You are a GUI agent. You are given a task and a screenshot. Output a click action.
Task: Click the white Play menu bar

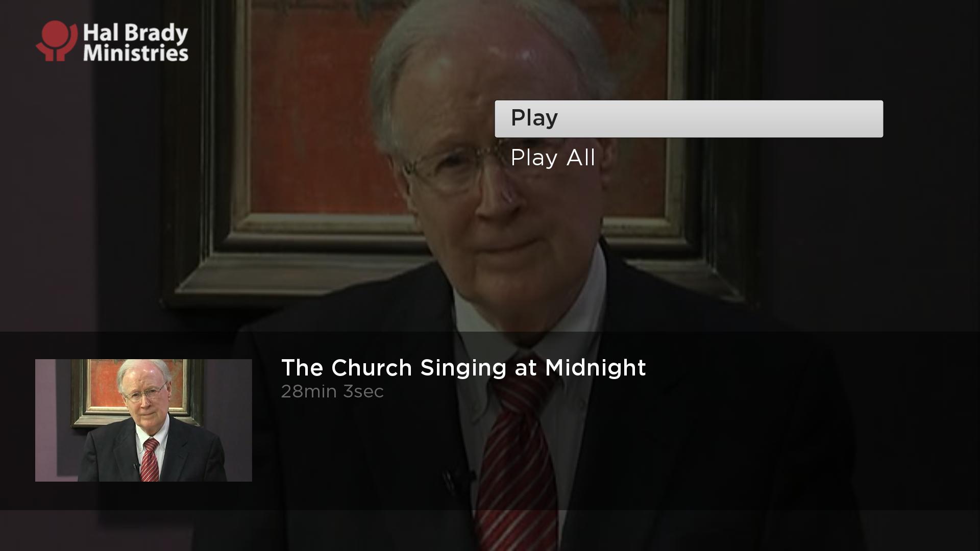point(689,118)
